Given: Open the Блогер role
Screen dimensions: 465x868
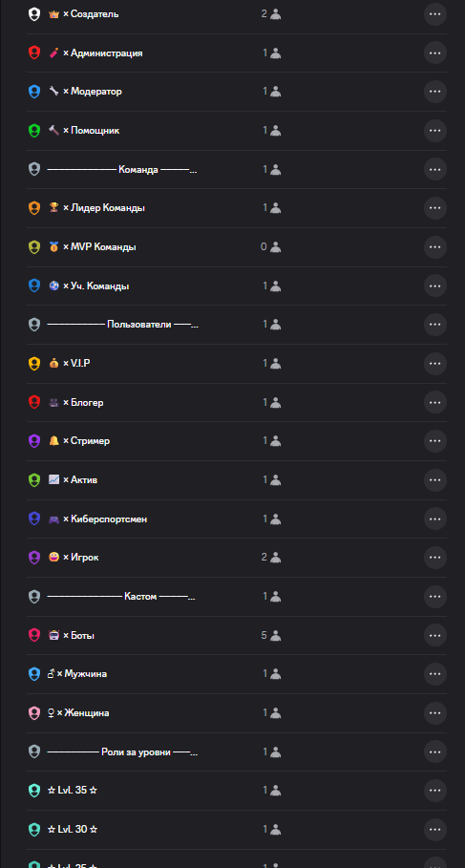Looking at the screenshot, I should point(237,402).
